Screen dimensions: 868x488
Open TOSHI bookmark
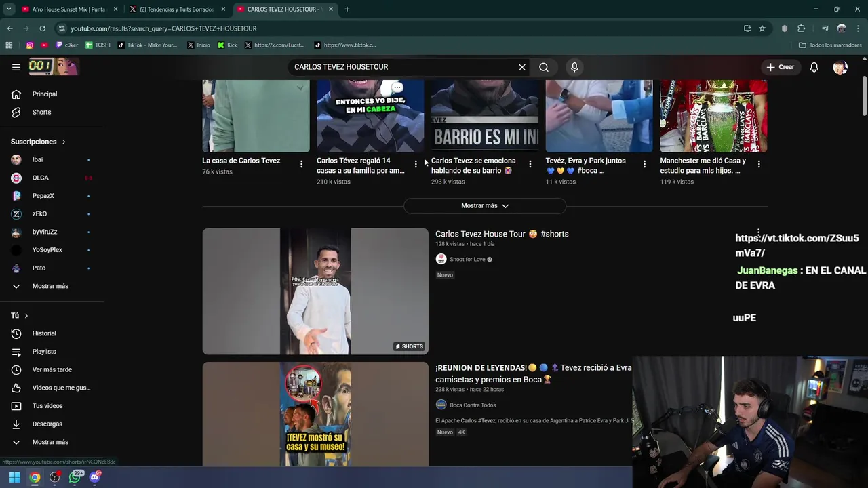coord(98,45)
